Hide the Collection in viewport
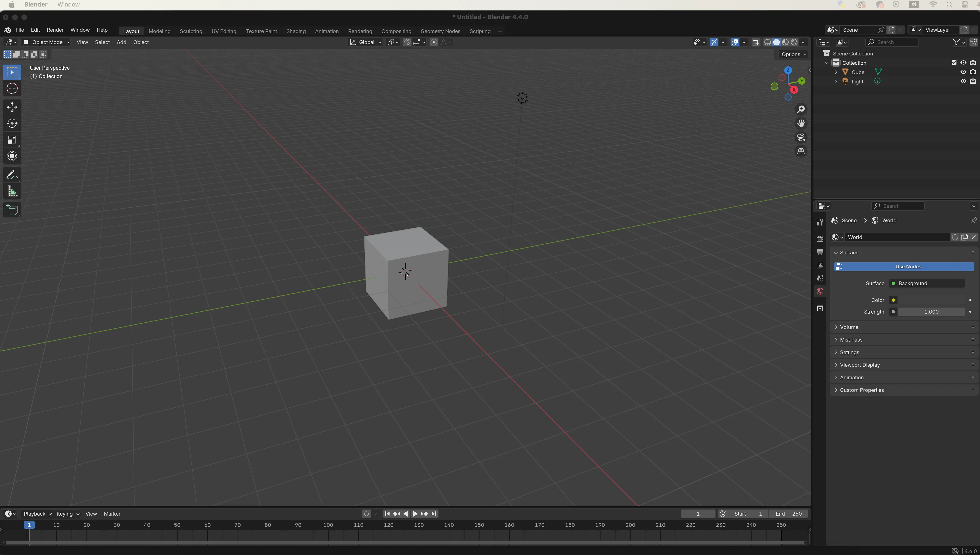This screenshot has width=980, height=555. click(x=963, y=62)
